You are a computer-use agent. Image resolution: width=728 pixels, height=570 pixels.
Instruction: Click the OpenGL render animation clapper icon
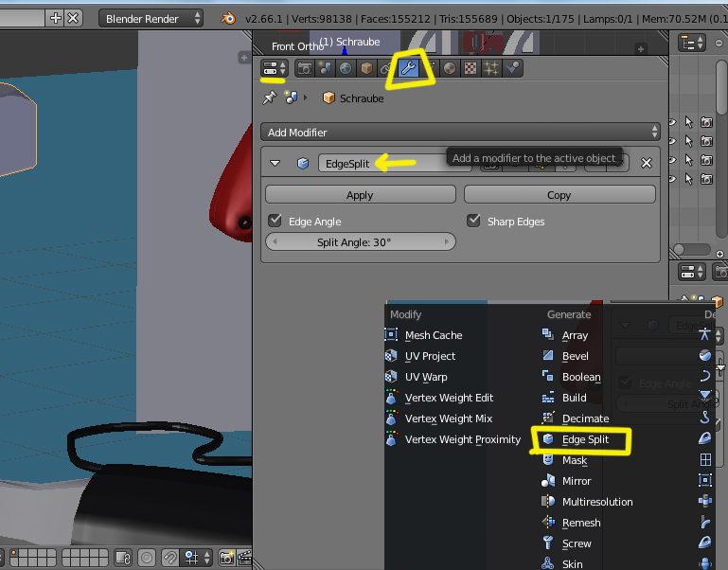(x=244, y=558)
